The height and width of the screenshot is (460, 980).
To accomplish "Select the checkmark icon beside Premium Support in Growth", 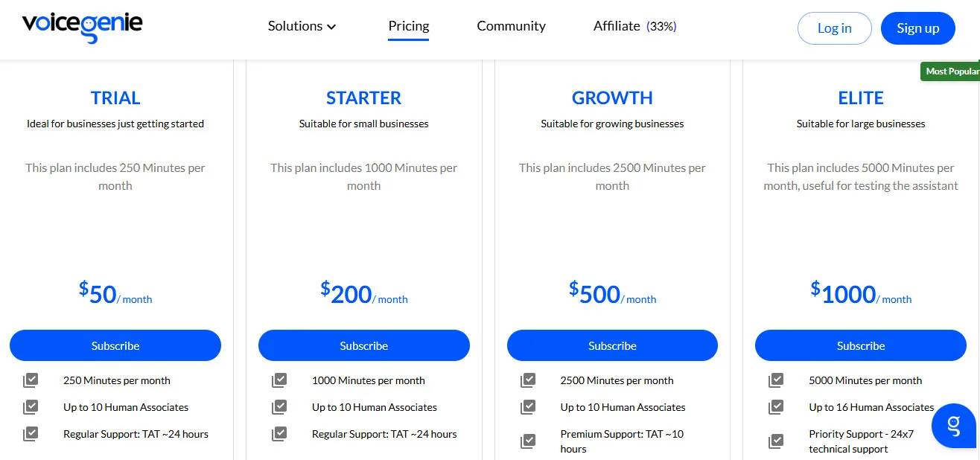I will pyautogui.click(x=527, y=441).
